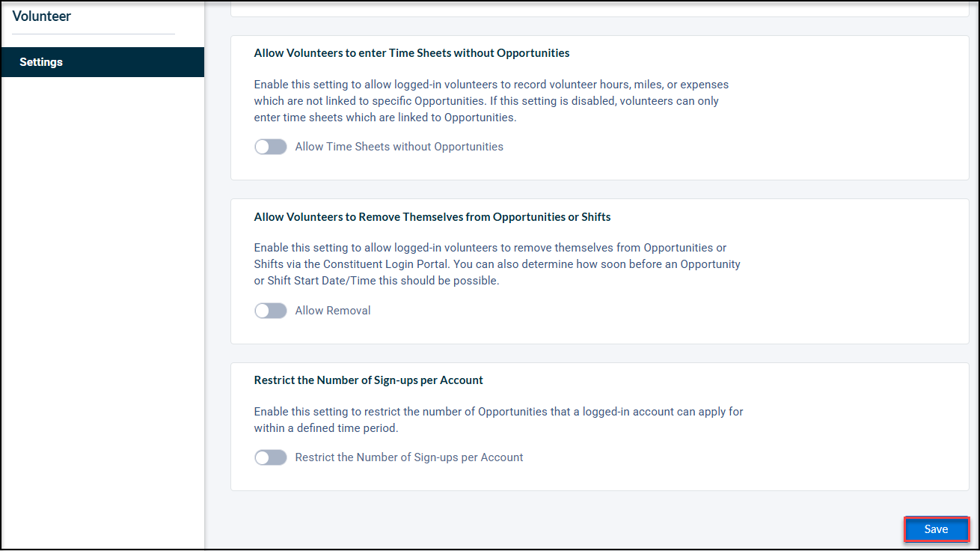
Task: Turn on the Allow Removal switch
Action: tap(271, 311)
